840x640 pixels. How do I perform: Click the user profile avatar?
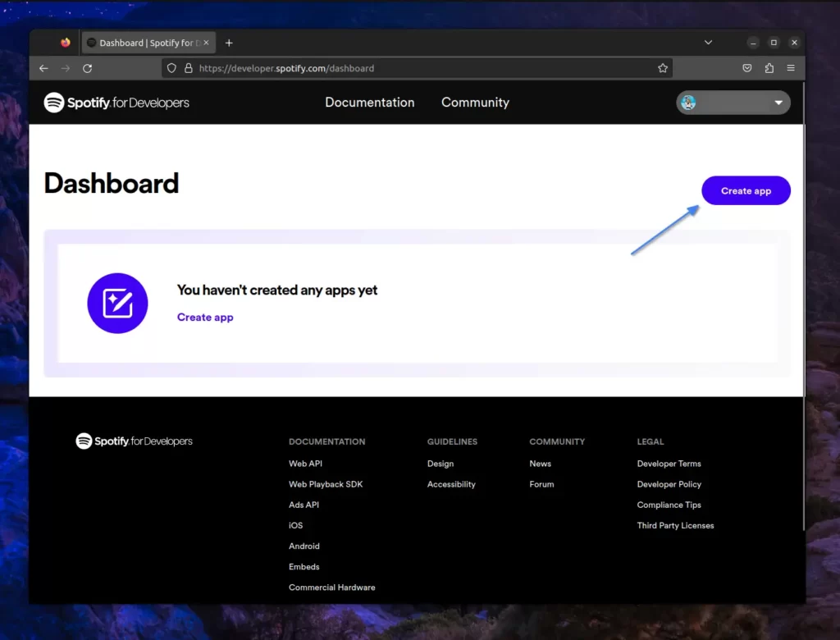688,103
